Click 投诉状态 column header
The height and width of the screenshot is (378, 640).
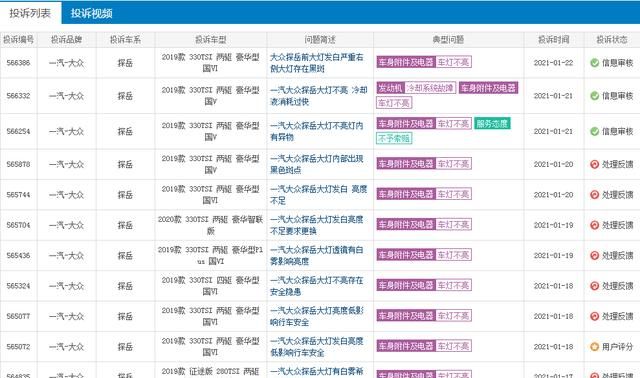(x=612, y=40)
